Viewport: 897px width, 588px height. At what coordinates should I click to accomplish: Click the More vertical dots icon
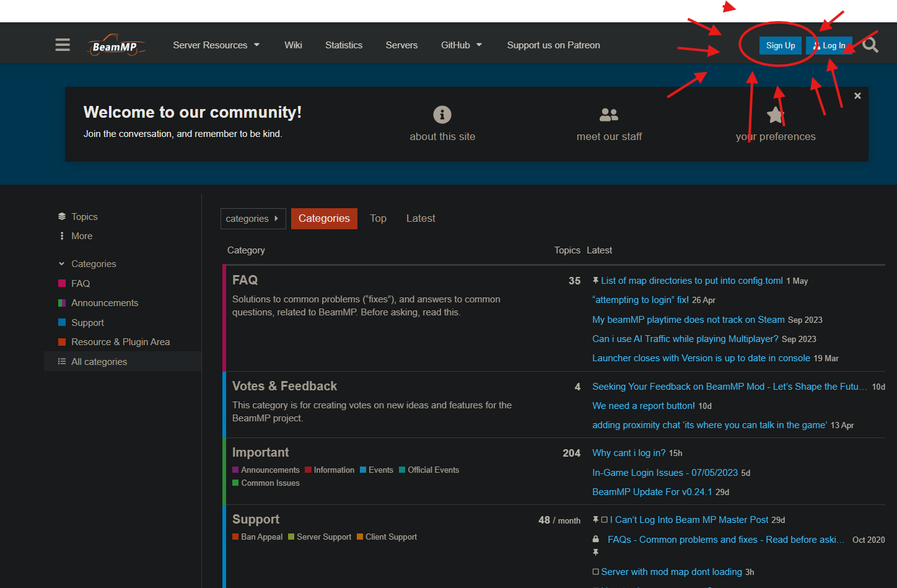click(62, 236)
